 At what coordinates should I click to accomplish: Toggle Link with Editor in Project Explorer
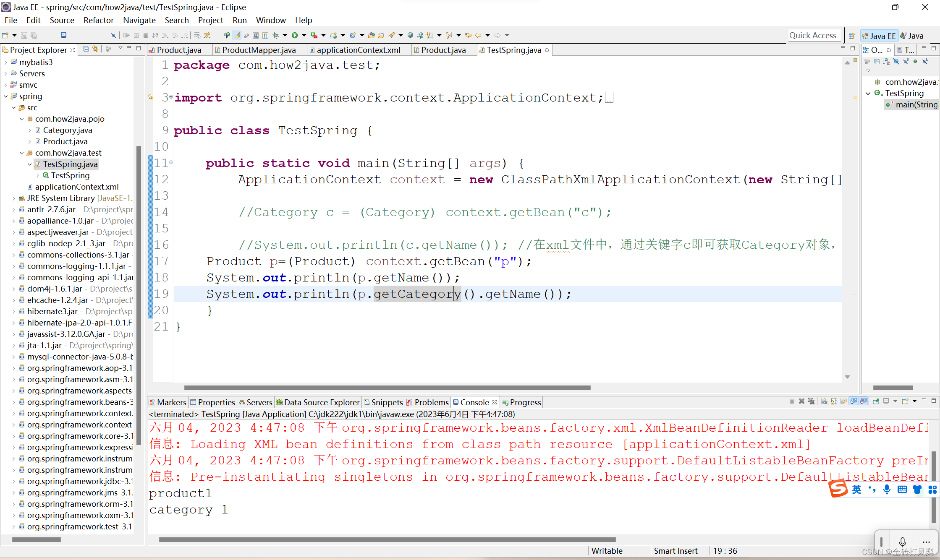coord(96,49)
